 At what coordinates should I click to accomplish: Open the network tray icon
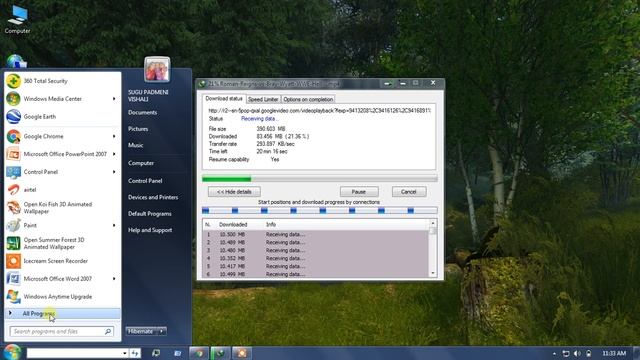(x=566, y=353)
